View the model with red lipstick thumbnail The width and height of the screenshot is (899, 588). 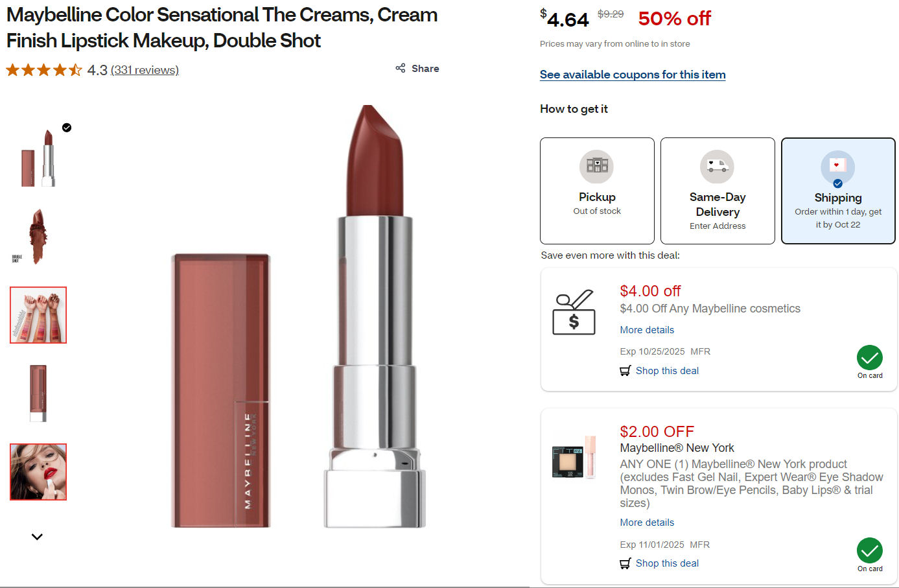tap(38, 472)
